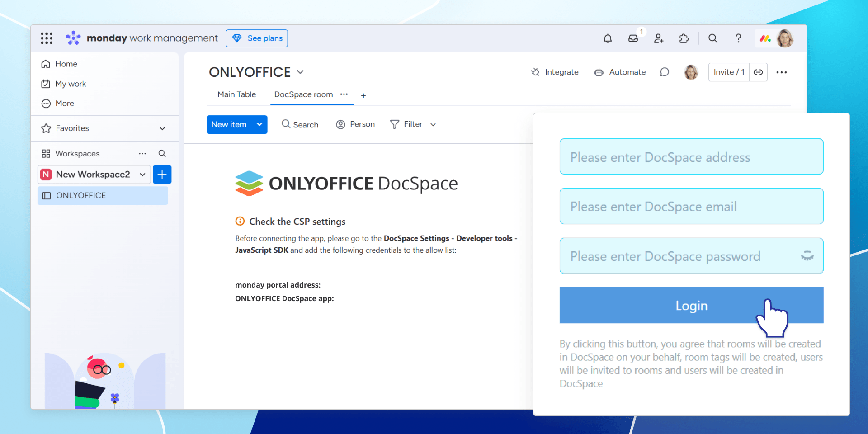
Task: Click the ONLYOFFICE DocSpace logo
Action: point(346,184)
